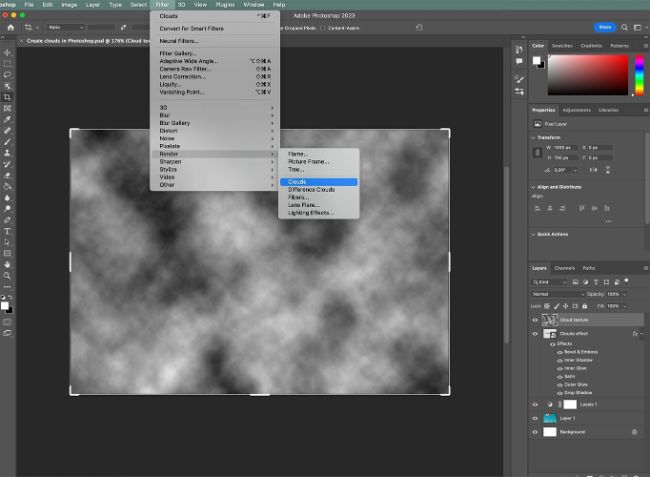Click the lock icon on Background layer
This screenshot has height=477, width=650.
(634, 432)
